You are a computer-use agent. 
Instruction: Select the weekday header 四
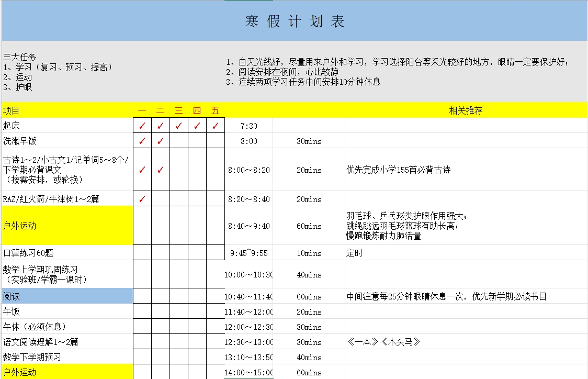tap(197, 110)
